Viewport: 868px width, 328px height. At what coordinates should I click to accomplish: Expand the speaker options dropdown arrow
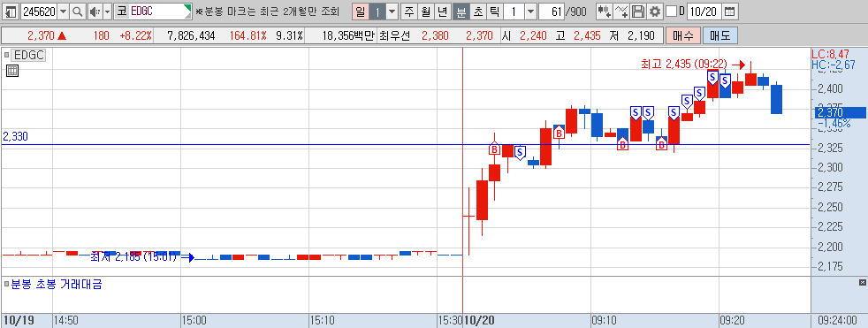point(107,11)
